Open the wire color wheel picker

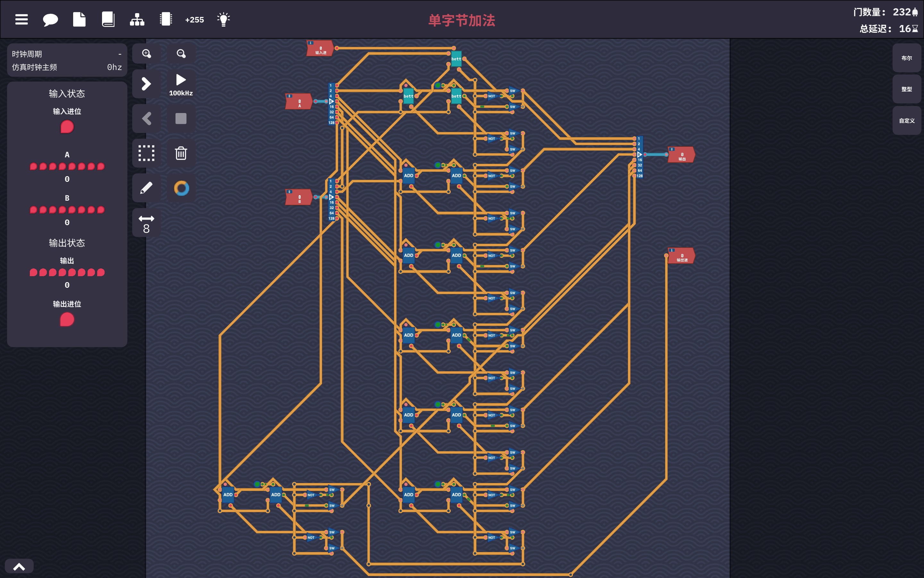point(181,188)
